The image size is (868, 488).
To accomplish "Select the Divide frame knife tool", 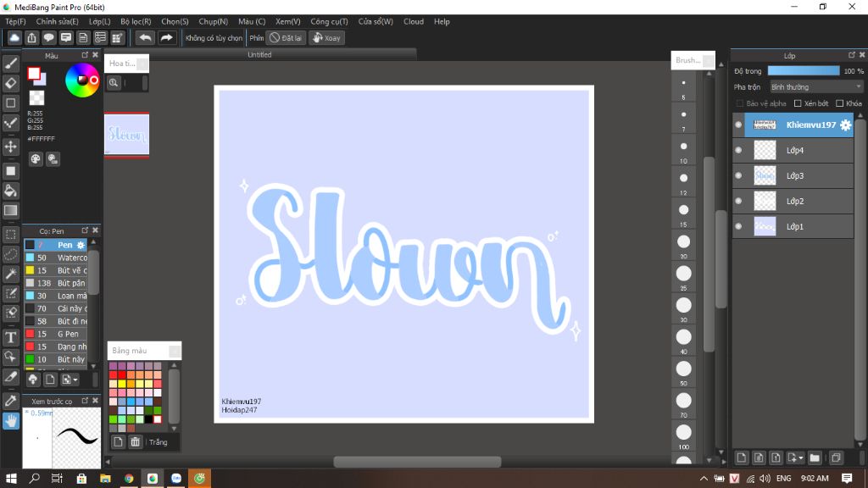I will click(x=10, y=377).
